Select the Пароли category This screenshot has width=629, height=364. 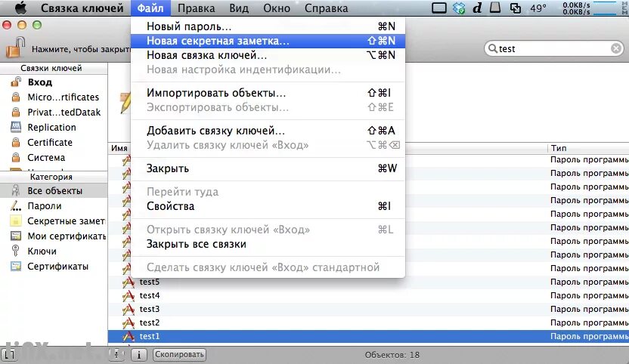[x=54, y=206]
